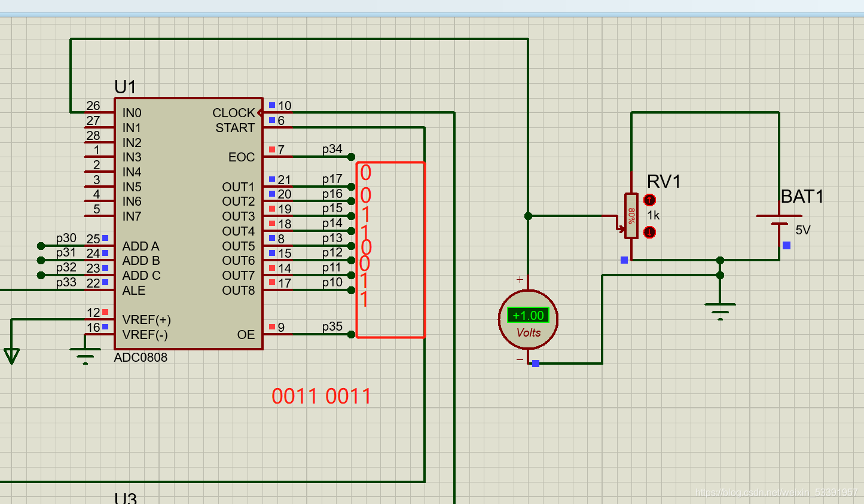The height and width of the screenshot is (504, 864).
Task: Click the RV1 potentiometer decrease arrow button
Action: point(649,232)
